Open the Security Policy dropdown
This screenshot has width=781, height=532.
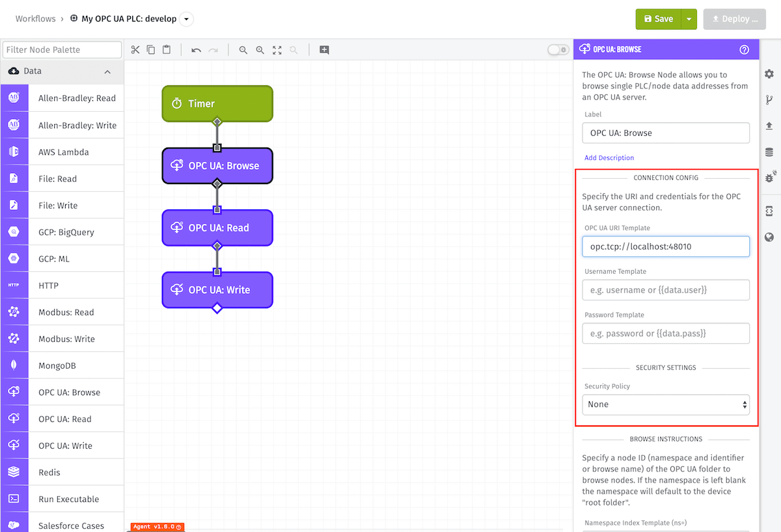[666, 405]
